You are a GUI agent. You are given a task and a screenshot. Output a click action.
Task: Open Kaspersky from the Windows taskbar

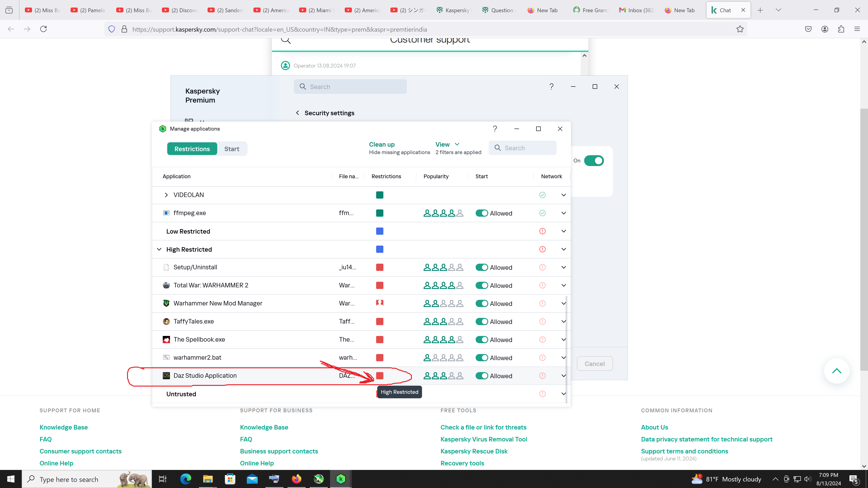(341, 479)
